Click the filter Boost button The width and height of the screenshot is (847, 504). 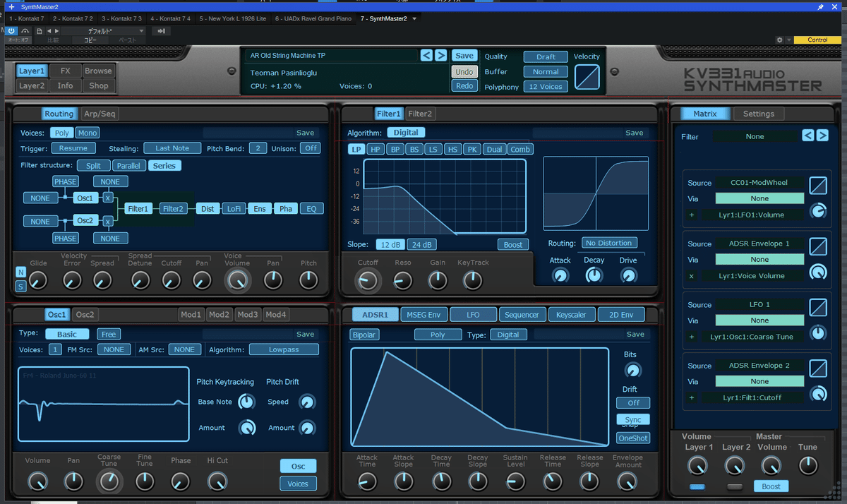513,244
